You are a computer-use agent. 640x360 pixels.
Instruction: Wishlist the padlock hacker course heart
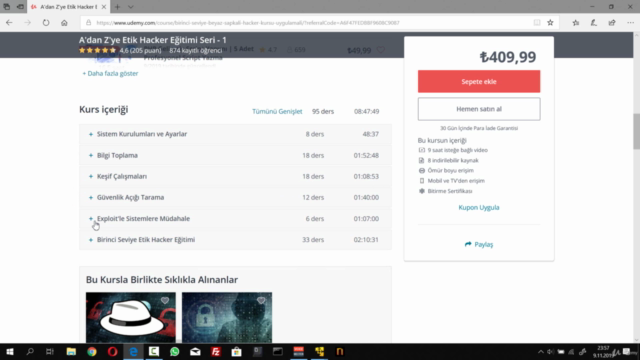tap(261, 300)
